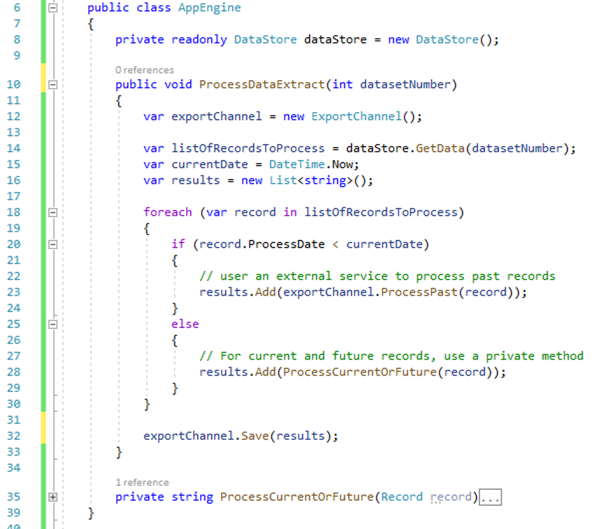The image size is (611, 529).
Task: Click the GetData method call
Action: point(440,148)
